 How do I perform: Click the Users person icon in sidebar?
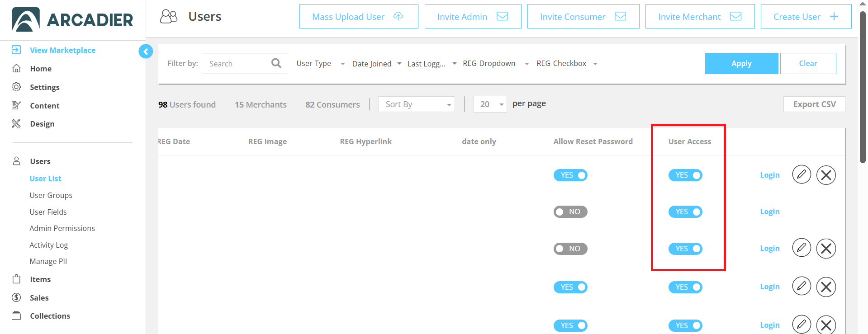point(16,161)
